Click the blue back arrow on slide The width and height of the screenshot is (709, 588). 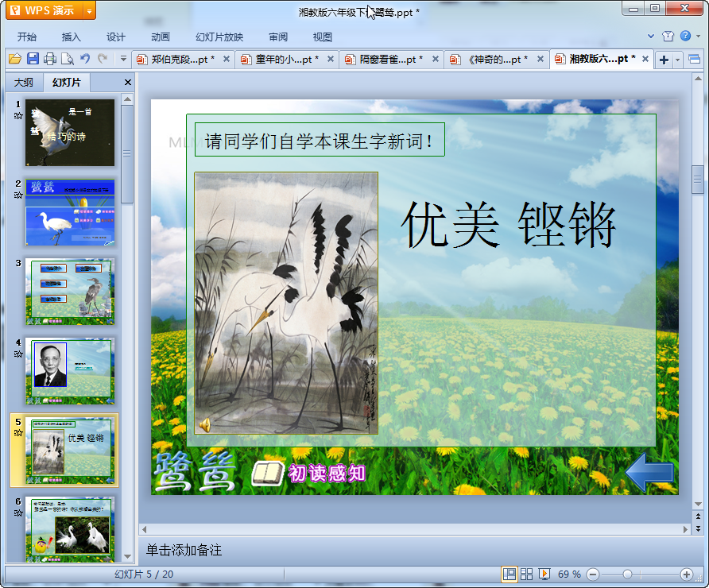pyautogui.click(x=649, y=473)
